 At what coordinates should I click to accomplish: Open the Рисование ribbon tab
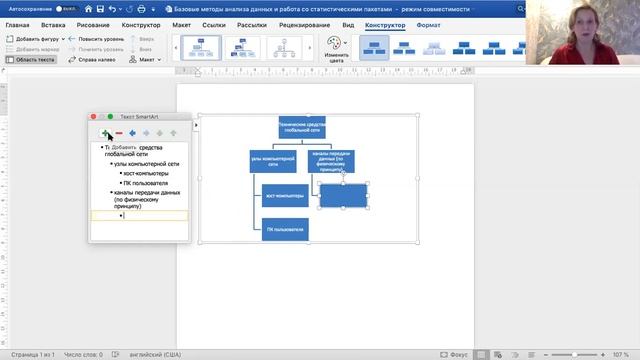tap(93, 25)
